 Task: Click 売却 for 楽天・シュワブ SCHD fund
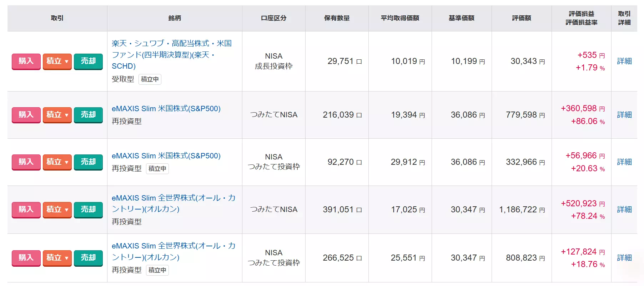pyautogui.click(x=88, y=61)
